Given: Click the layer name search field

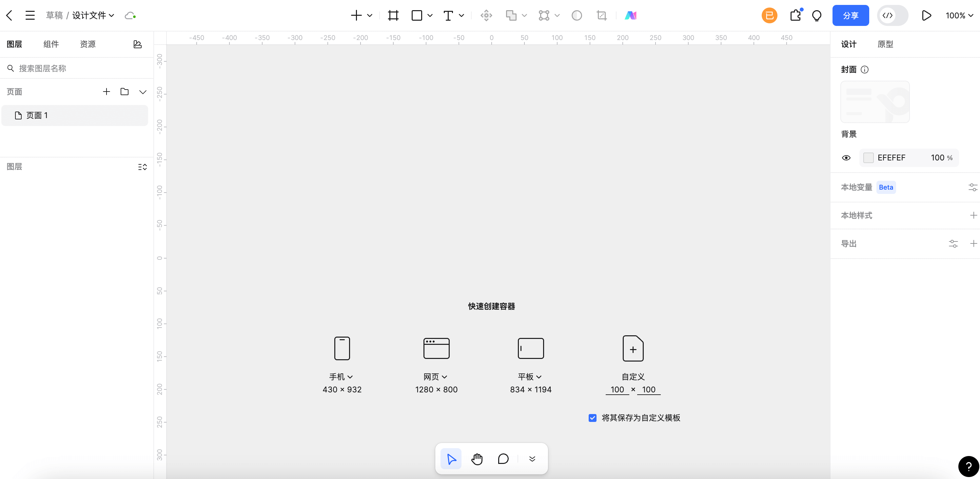Looking at the screenshot, I should tap(76, 68).
